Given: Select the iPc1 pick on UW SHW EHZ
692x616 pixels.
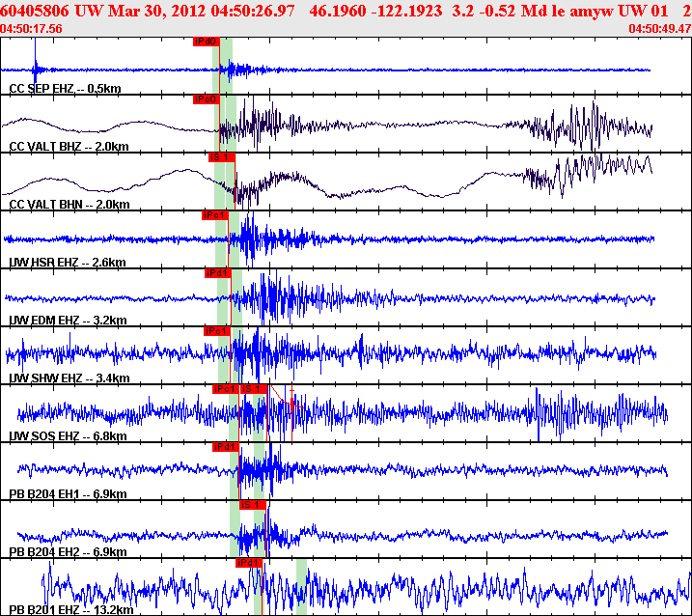Looking at the screenshot, I should pos(217,331).
